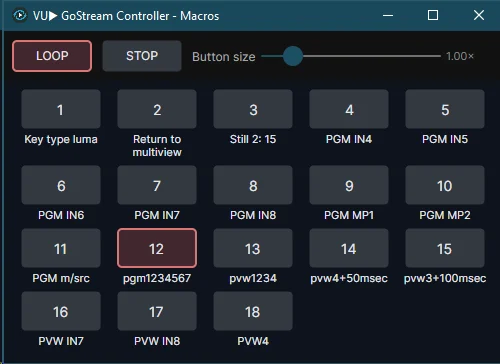
Task: Run macro 4 PGM IN4
Action: (x=349, y=109)
